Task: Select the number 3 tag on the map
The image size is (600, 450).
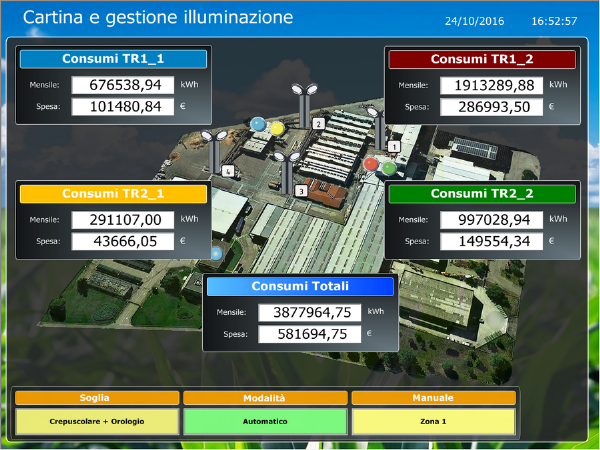Action: [302, 191]
